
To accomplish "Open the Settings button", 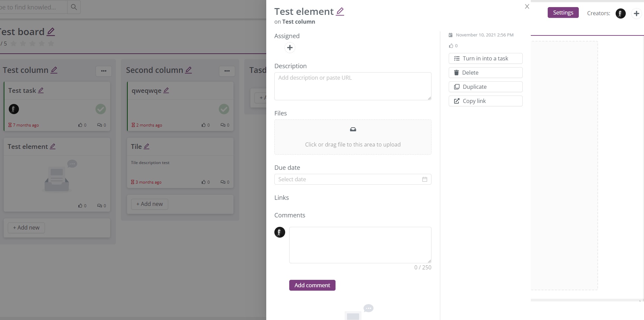I will coord(563,13).
